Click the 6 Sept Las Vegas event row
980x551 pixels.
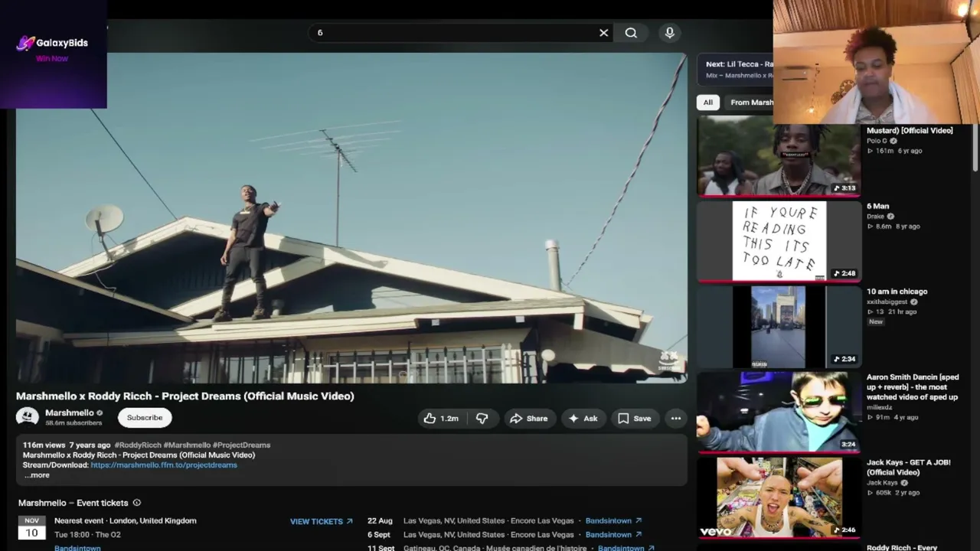click(505, 535)
